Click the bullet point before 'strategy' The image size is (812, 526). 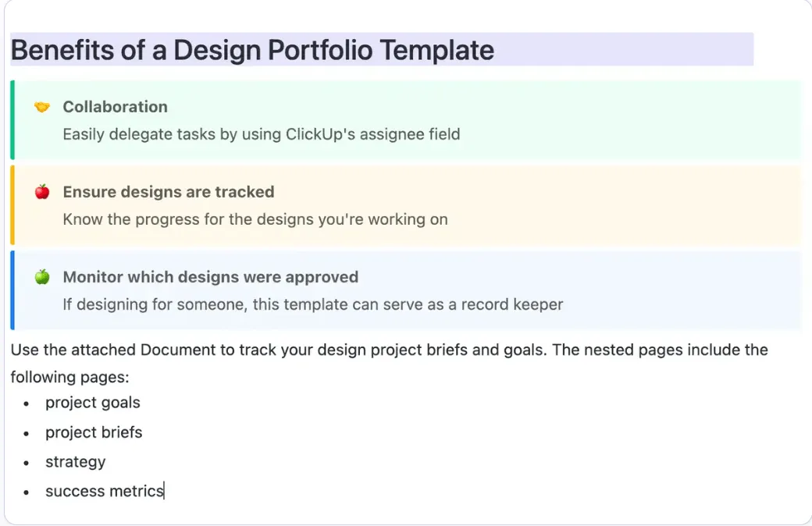pos(26,462)
